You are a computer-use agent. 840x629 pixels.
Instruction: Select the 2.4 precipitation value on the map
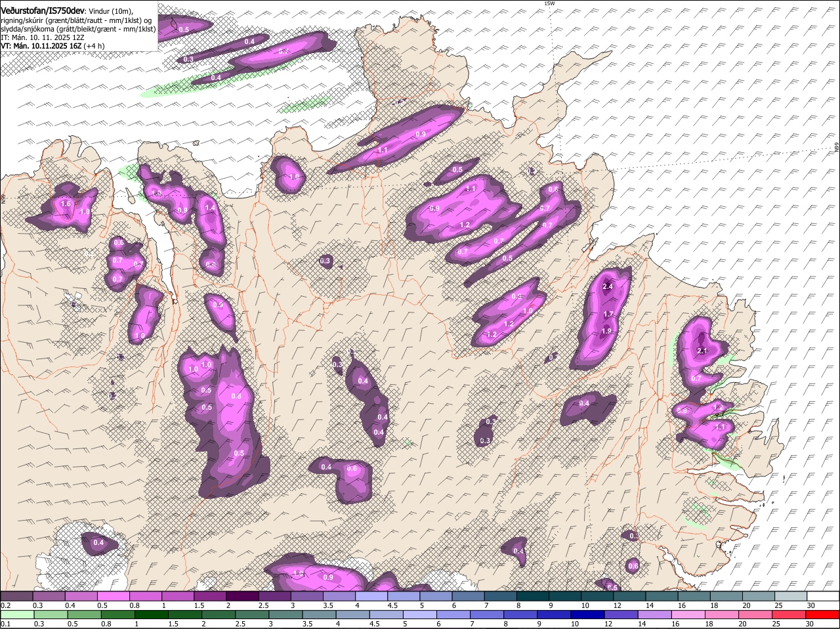click(x=608, y=286)
